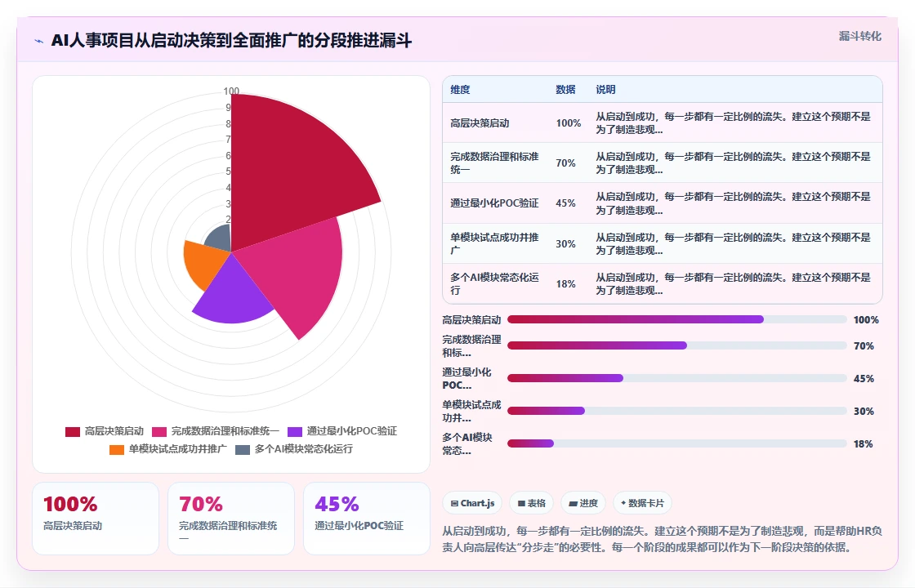Select the 多个AI模块常态化运行 table cell
Screen dimensions: 915x588
tap(495, 284)
